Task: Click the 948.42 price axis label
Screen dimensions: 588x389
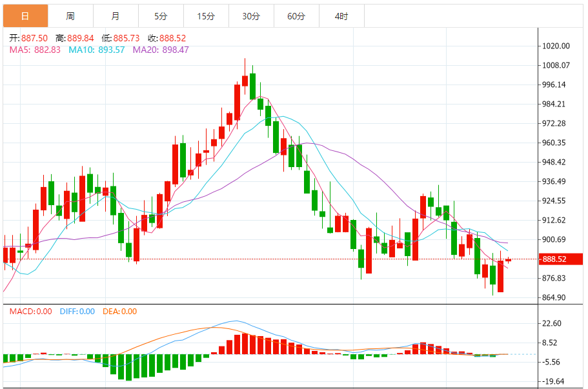Action: [x=554, y=162]
